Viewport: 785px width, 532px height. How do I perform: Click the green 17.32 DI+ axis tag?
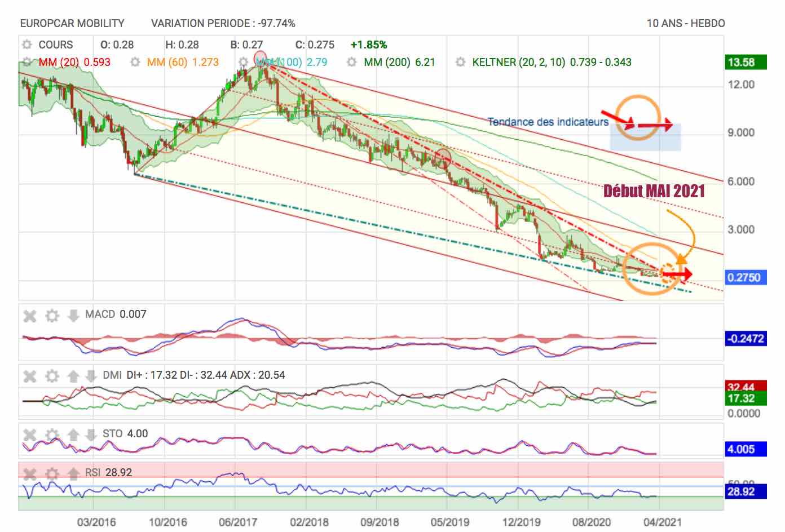click(746, 398)
